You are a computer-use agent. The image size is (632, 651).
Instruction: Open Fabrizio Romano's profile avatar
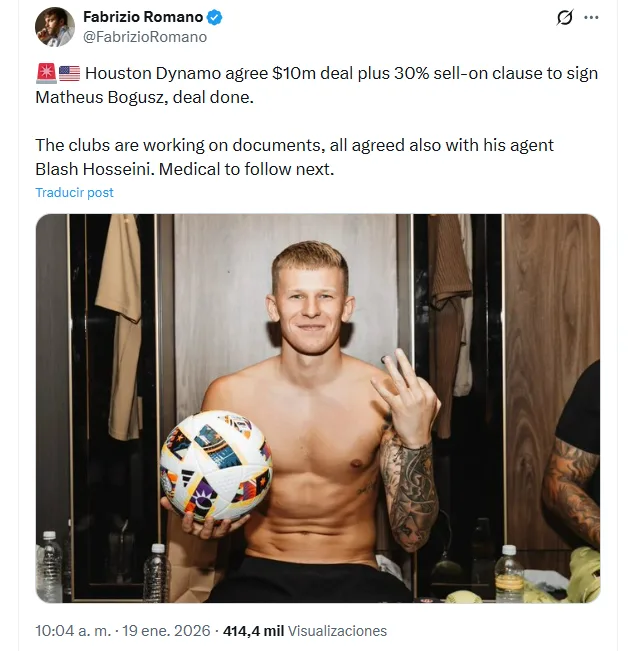55,27
